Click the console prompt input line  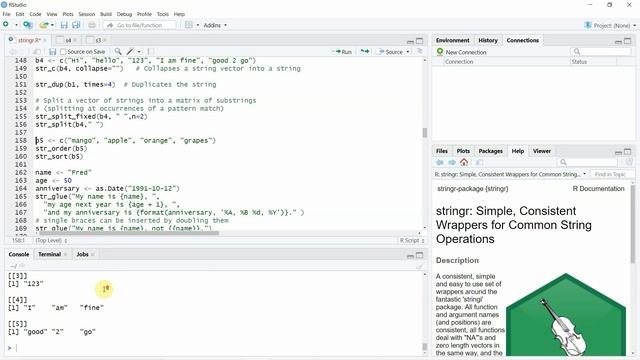coord(216,348)
